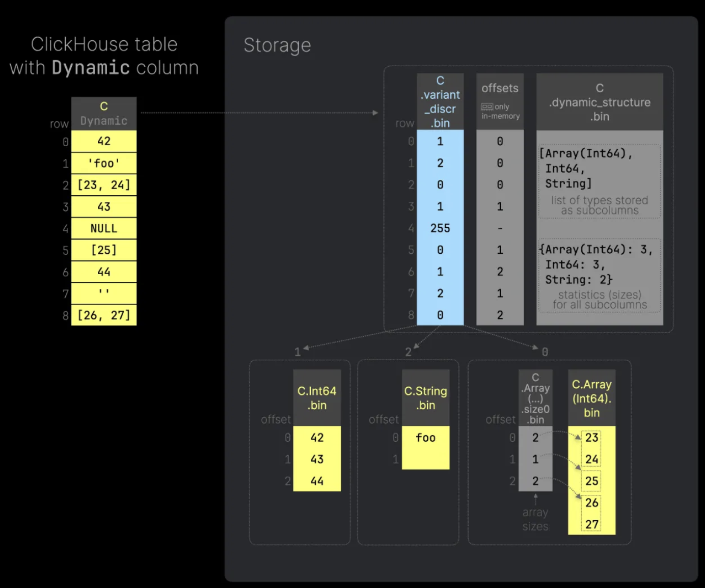Click the '[Array(Int64), Int64, String]' type list
Image resolution: width=705 pixels, height=588 pixels.
click(x=586, y=169)
